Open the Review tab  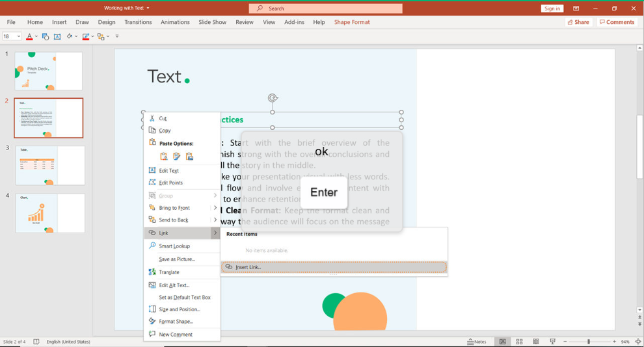(x=245, y=22)
